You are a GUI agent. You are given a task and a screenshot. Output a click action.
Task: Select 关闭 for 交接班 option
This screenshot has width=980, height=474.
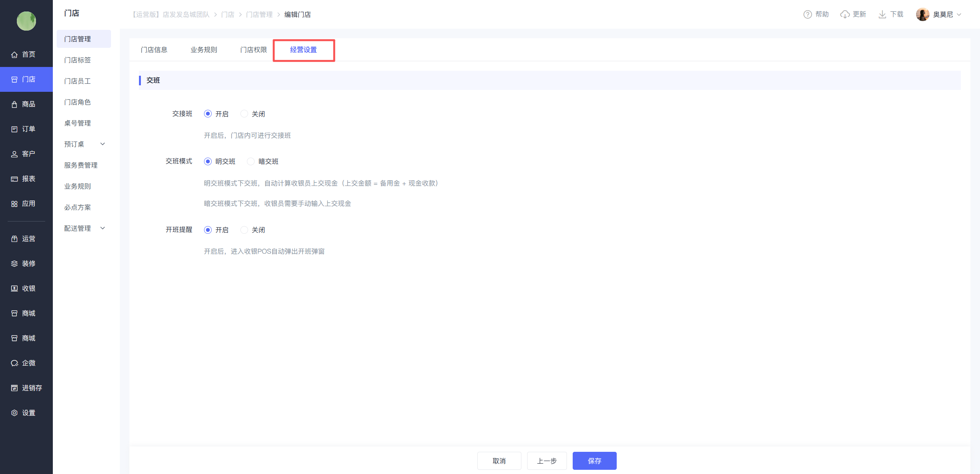click(x=244, y=114)
